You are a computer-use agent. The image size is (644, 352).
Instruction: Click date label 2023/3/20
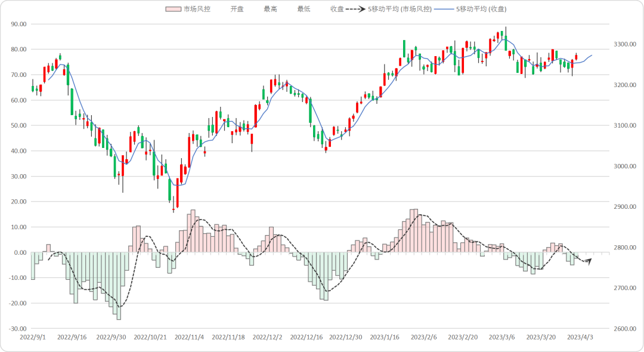(x=541, y=337)
